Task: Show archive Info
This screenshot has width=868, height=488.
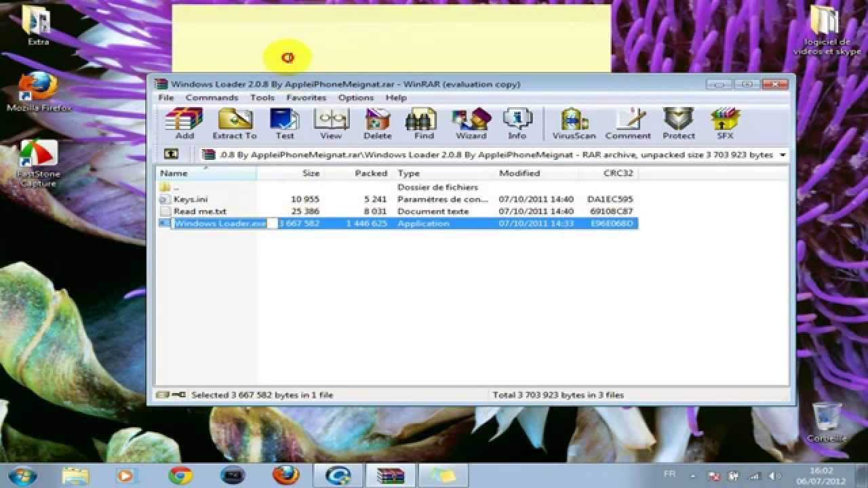Action: [x=517, y=123]
